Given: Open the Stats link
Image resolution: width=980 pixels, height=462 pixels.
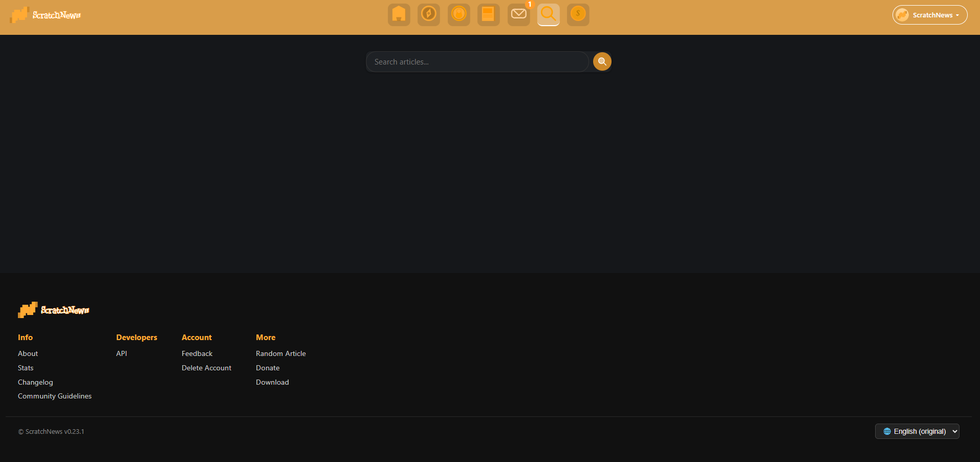Looking at the screenshot, I should tap(26, 368).
